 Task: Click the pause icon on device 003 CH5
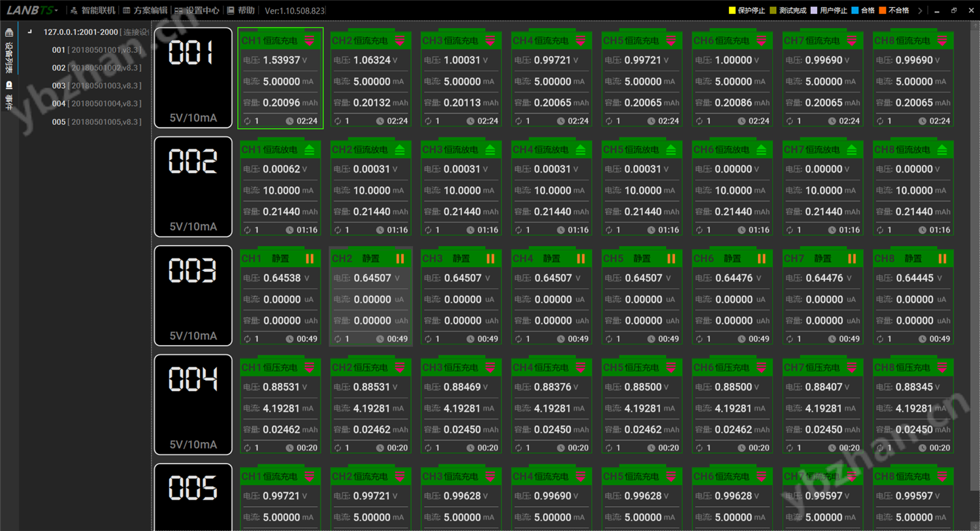[x=671, y=259]
